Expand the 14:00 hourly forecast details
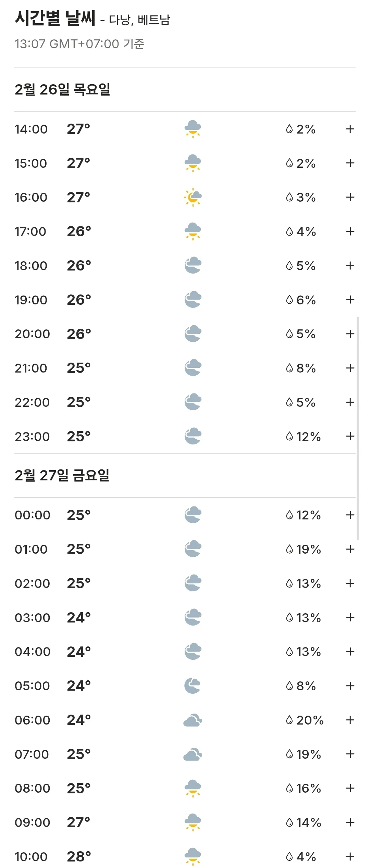 (x=350, y=129)
